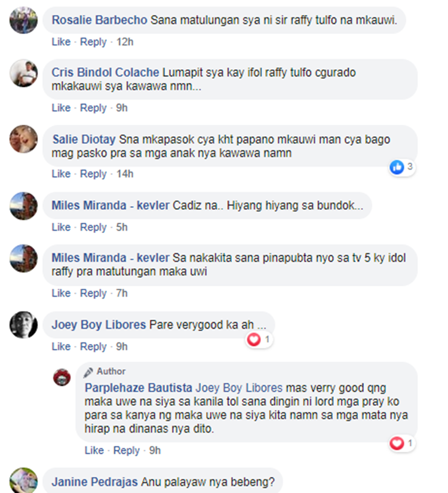Like Rosalie Barbecho's comment
This screenshot has width=448, height=493.
61,42
